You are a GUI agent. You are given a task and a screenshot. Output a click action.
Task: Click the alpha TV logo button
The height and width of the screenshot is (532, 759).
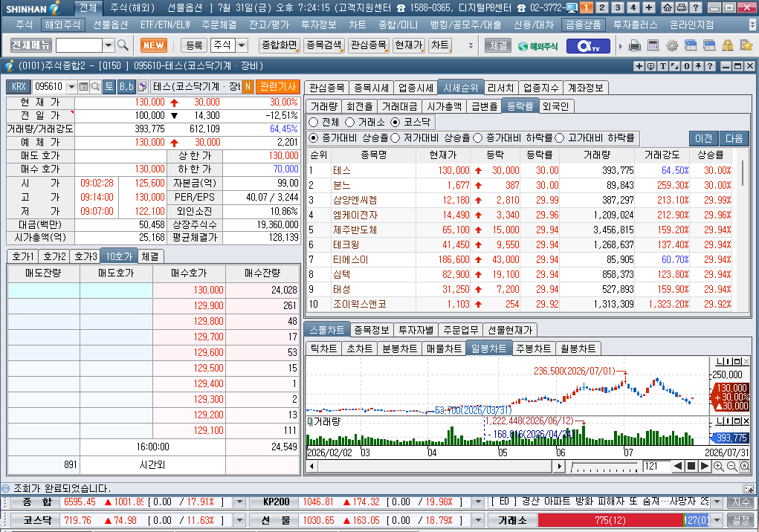(589, 46)
